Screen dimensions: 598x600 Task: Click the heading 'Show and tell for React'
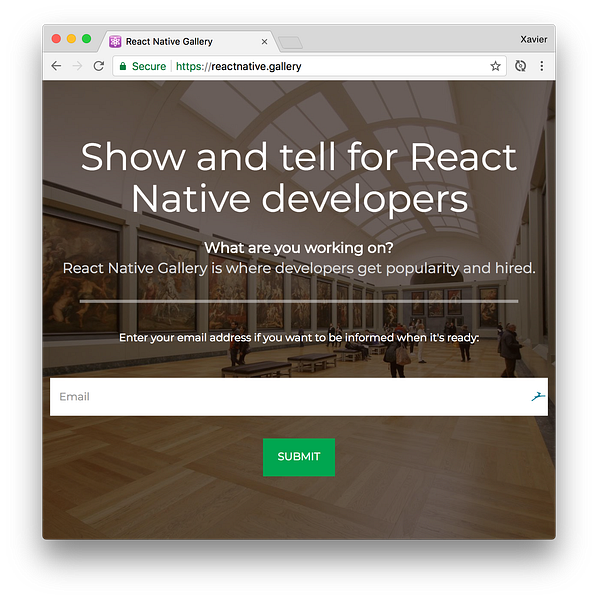299,157
